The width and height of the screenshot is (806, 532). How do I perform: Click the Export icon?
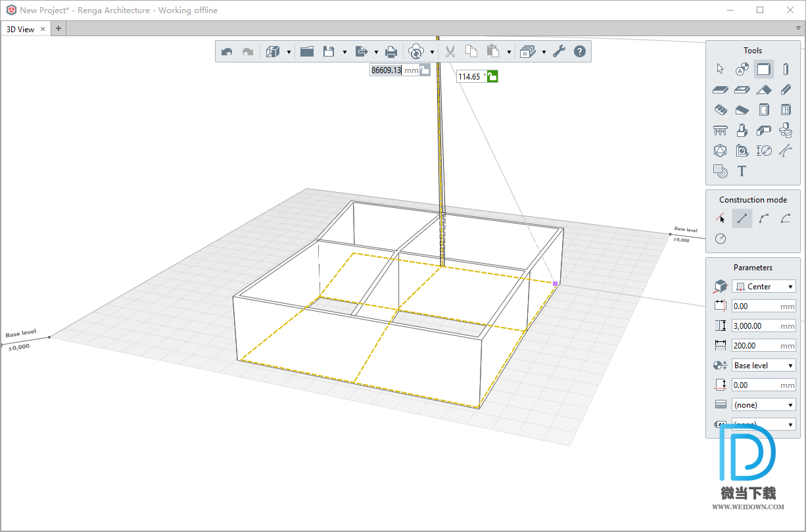[x=361, y=51]
